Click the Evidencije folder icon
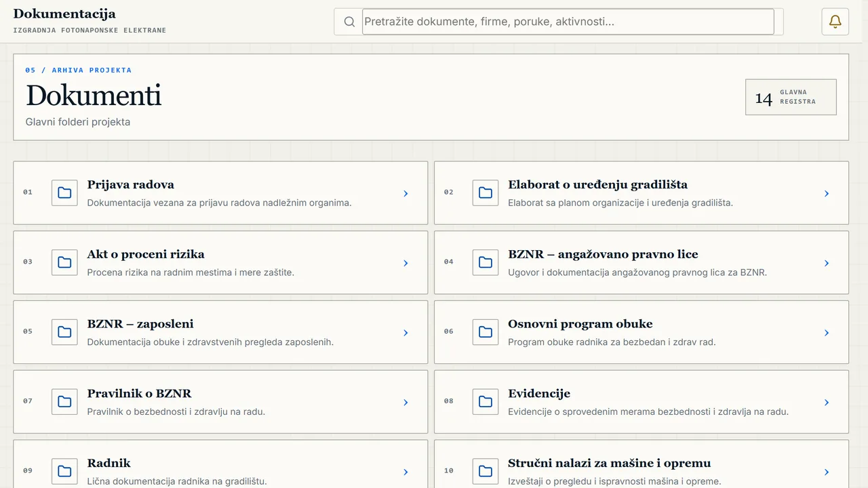This screenshot has height=488, width=868. click(486, 402)
